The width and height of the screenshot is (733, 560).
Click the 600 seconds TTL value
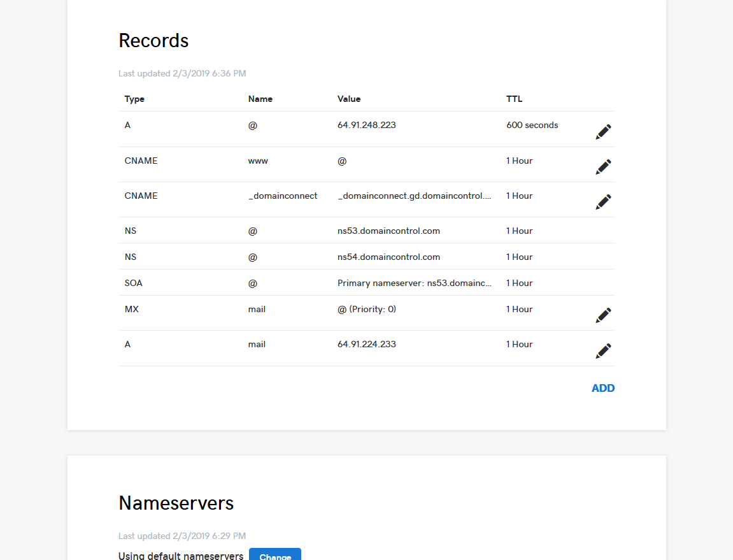coord(532,125)
